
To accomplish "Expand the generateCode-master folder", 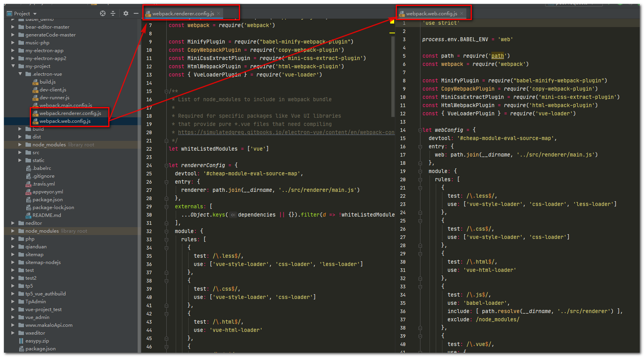I will [13, 35].
